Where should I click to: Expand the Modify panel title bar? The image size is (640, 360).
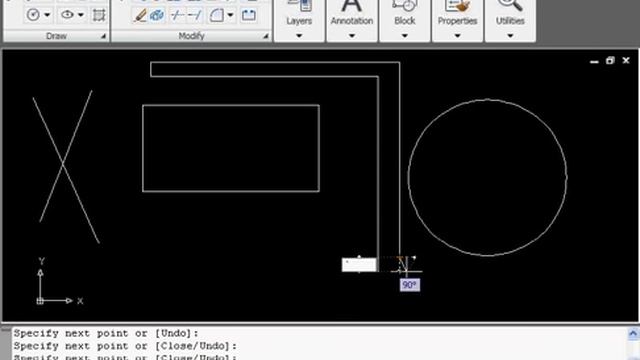point(191,36)
